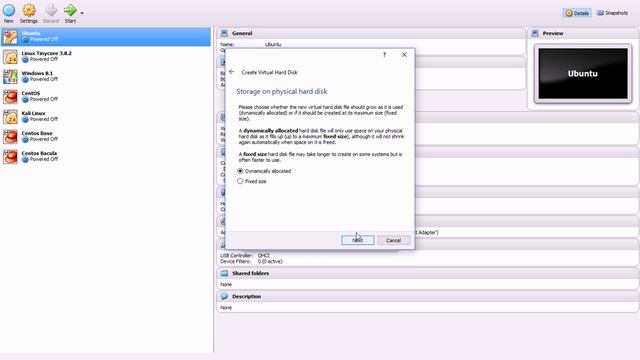640x360 pixels.
Task: Select the CentOS virtual machine
Action: pos(106,96)
